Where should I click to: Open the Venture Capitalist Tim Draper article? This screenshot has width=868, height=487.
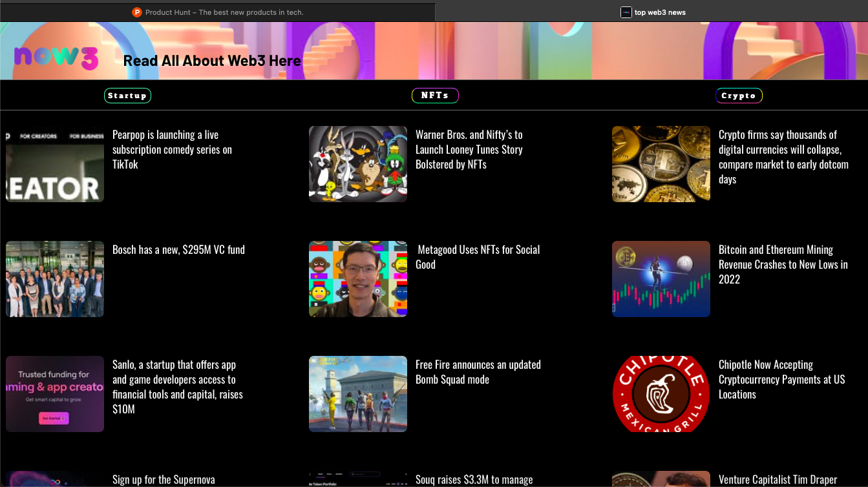[778, 479]
